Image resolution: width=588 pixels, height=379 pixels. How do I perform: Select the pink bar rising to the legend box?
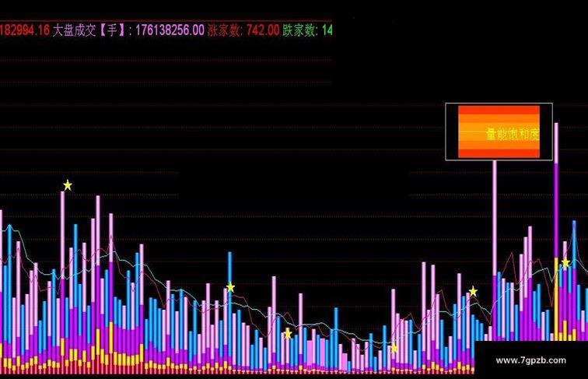click(x=495, y=251)
